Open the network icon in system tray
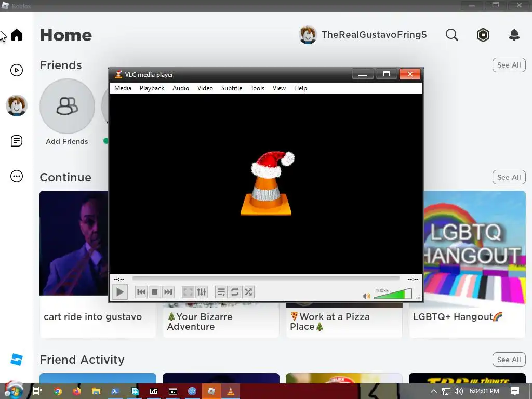Screen dimensions: 532x399 click(446, 391)
